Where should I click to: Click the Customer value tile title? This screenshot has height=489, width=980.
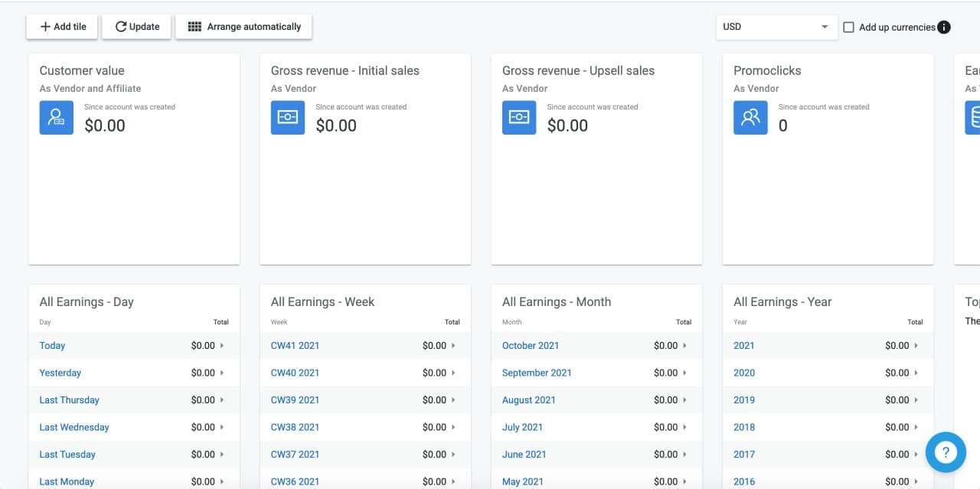(82, 70)
